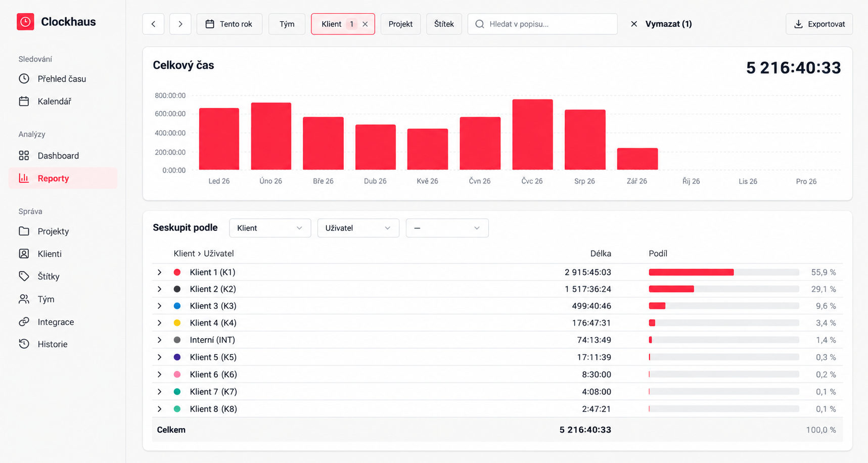The width and height of the screenshot is (868, 463).
Task: Click the Úno 26 bar in the chart
Action: tap(271, 136)
